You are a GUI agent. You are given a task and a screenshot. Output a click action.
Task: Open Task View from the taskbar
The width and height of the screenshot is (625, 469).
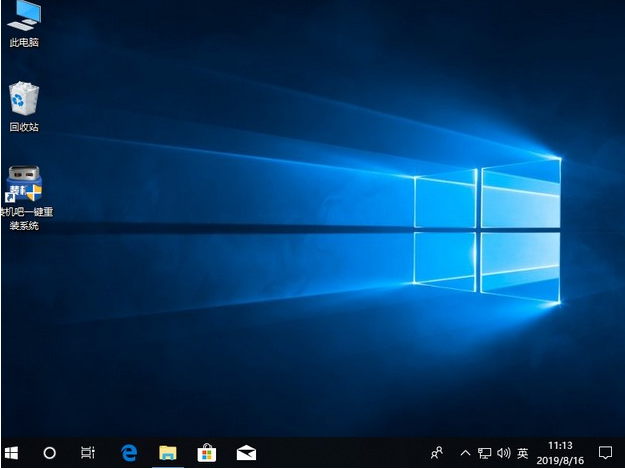tap(88, 453)
